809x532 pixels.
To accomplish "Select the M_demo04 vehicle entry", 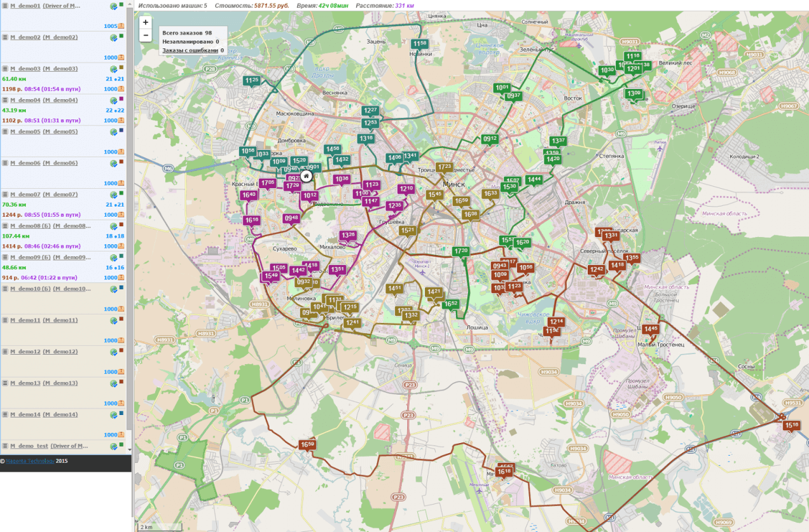I will [25, 100].
